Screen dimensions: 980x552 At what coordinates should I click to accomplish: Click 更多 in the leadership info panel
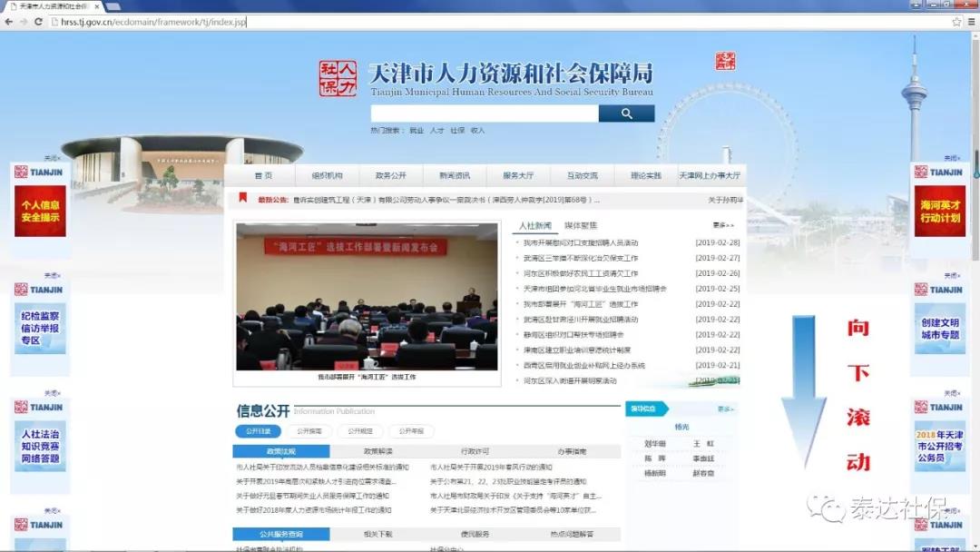pos(725,409)
